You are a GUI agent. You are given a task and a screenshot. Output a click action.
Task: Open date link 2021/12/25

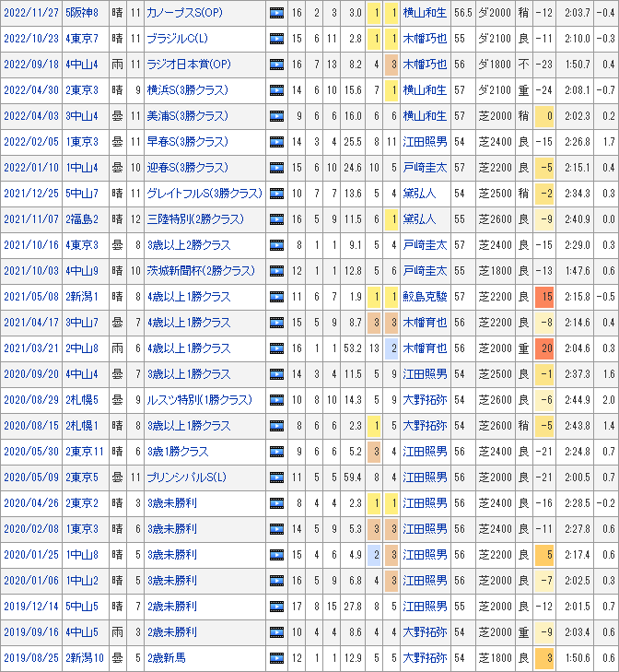click(x=31, y=194)
